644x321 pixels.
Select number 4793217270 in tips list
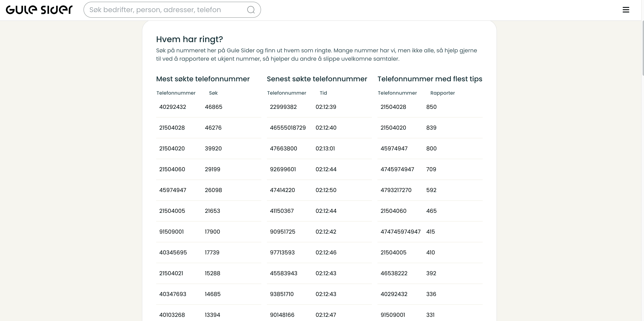click(396, 190)
